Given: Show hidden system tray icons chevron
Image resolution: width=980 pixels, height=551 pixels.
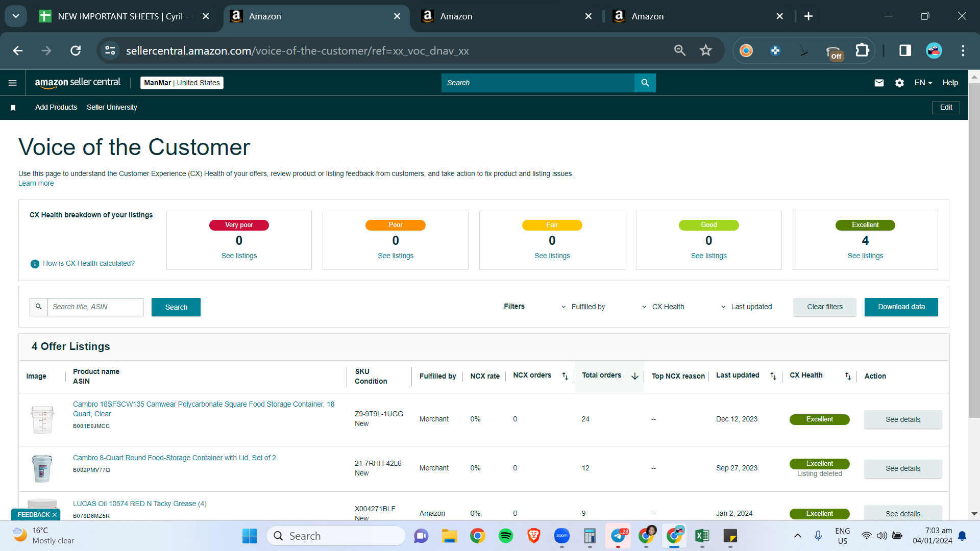Looking at the screenshot, I should (x=798, y=536).
